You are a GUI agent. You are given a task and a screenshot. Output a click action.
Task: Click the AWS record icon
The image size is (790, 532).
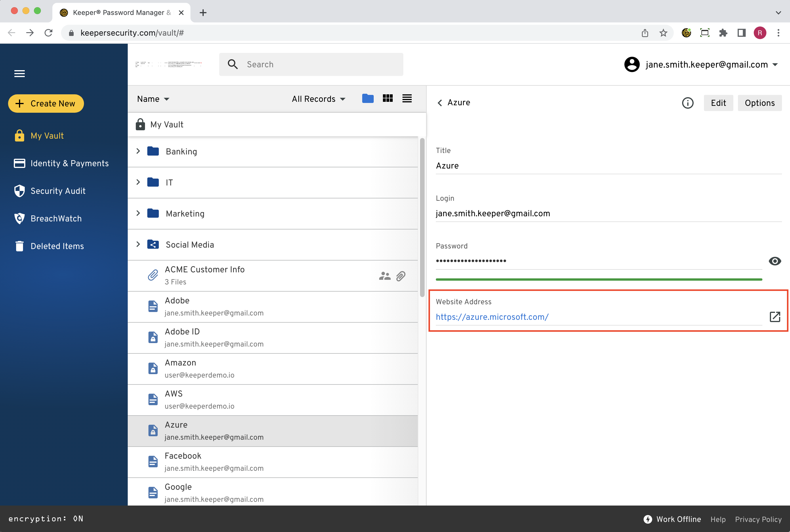point(153,399)
